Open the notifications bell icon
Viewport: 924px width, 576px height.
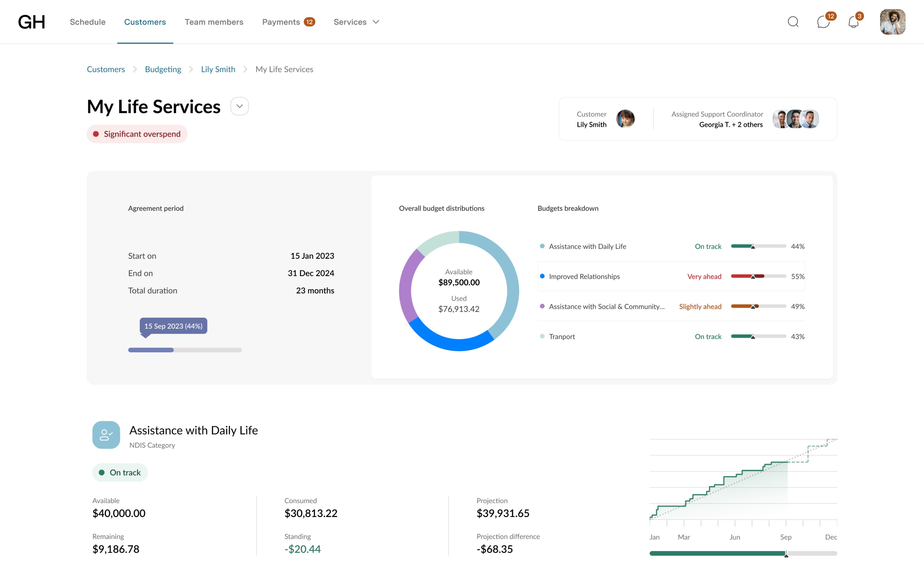pyautogui.click(x=854, y=22)
